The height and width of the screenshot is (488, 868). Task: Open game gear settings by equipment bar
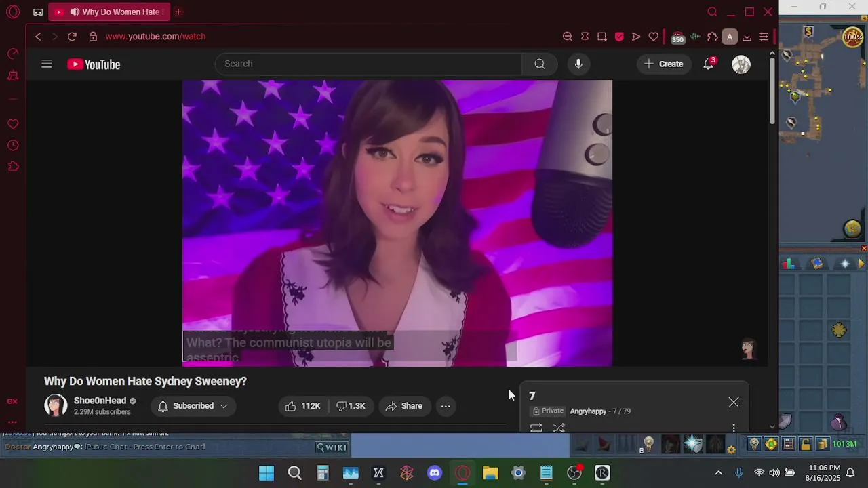(x=731, y=449)
